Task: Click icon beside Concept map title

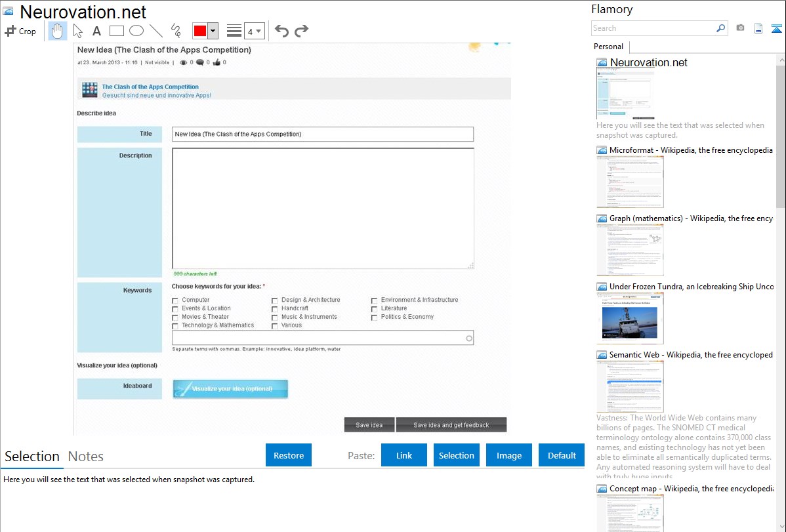Action: (x=602, y=489)
